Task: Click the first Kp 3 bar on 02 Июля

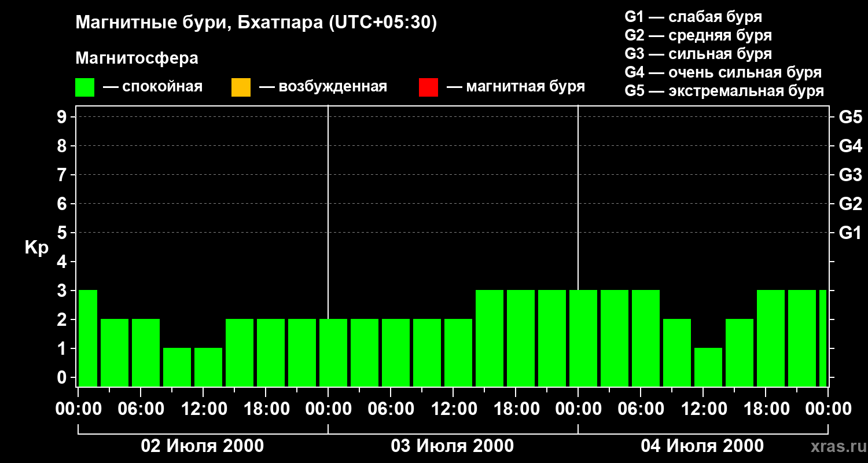Action: click(x=88, y=338)
